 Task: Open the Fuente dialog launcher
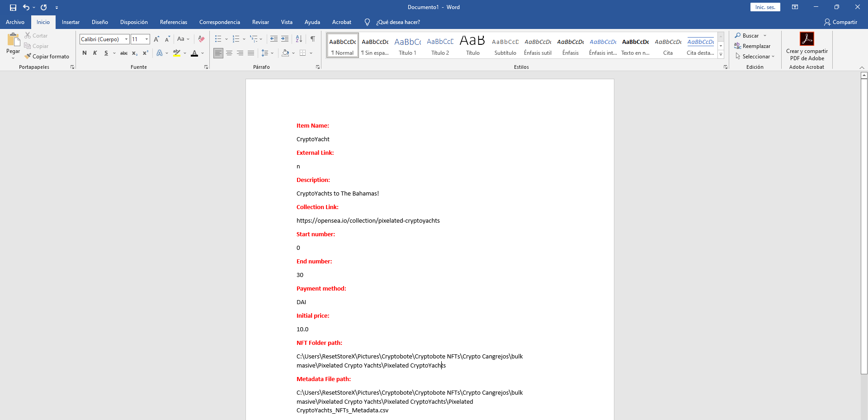point(206,67)
